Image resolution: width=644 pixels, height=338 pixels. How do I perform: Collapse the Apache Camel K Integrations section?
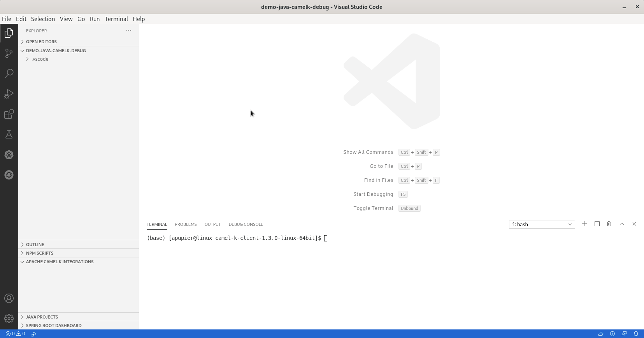pos(60,262)
